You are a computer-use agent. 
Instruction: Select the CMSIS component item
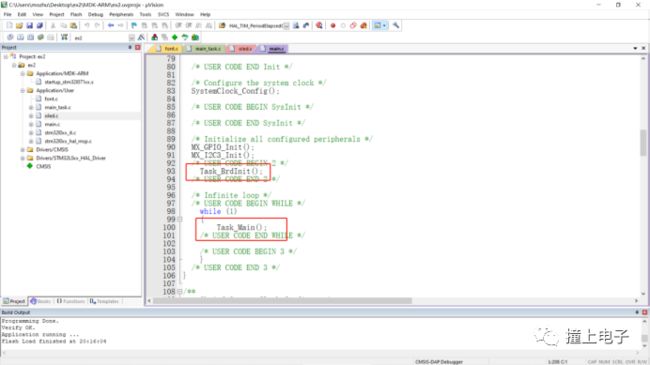(x=43, y=166)
